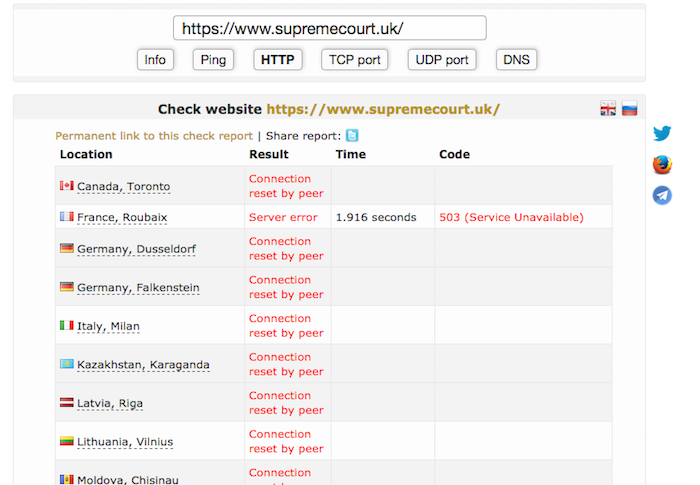Image resolution: width=700 pixels, height=485 pixels.
Task: Click the Firefox add-on icon
Action: tap(661, 165)
